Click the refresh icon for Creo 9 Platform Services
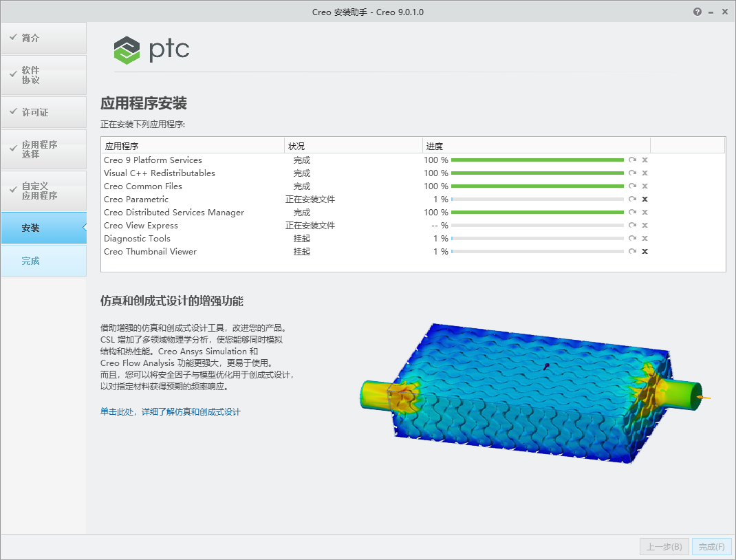Screen dimensions: 736x560 click(x=632, y=160)
